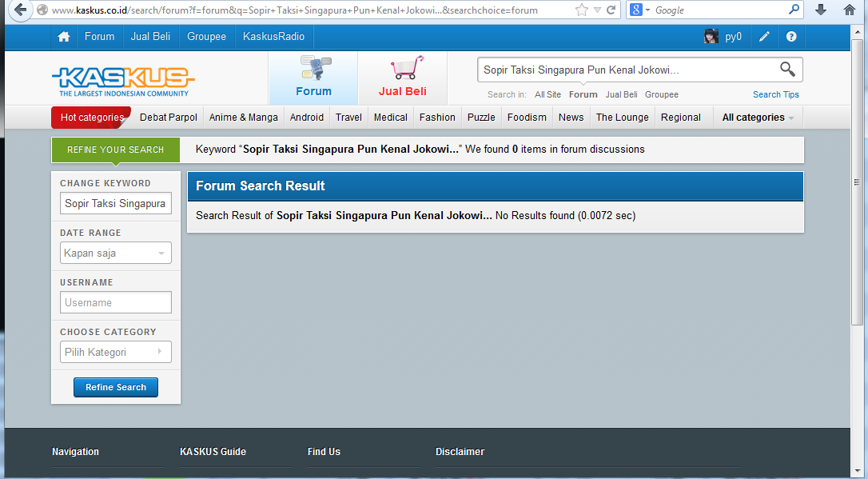
Task: Open Fashion category
Action: tap(437, 118)
